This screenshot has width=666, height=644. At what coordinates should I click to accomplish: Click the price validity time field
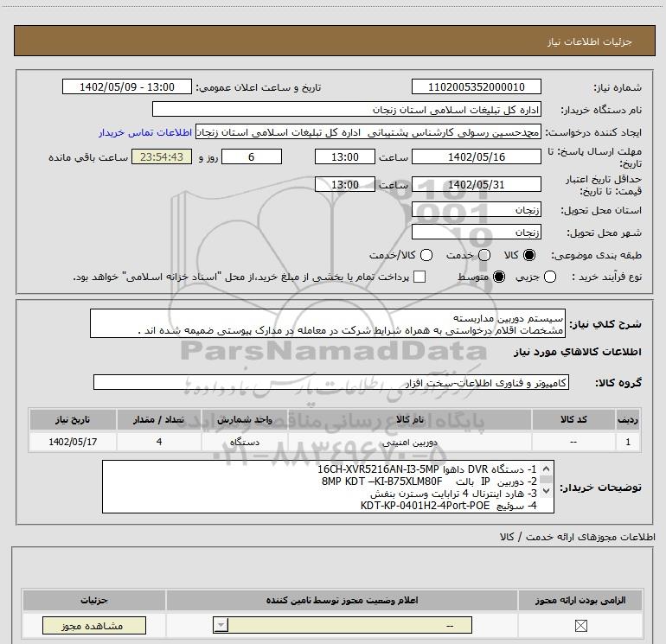345,184
